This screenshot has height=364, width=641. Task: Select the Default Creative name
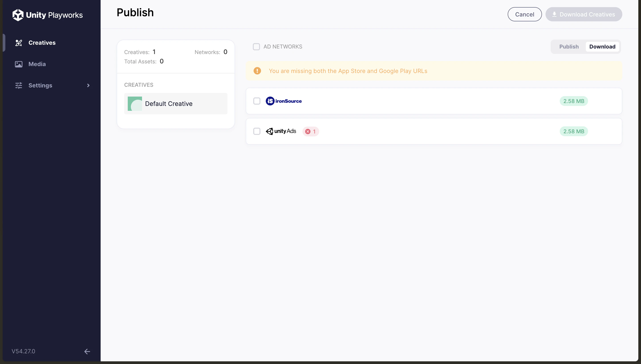click(x=169, y=104)
